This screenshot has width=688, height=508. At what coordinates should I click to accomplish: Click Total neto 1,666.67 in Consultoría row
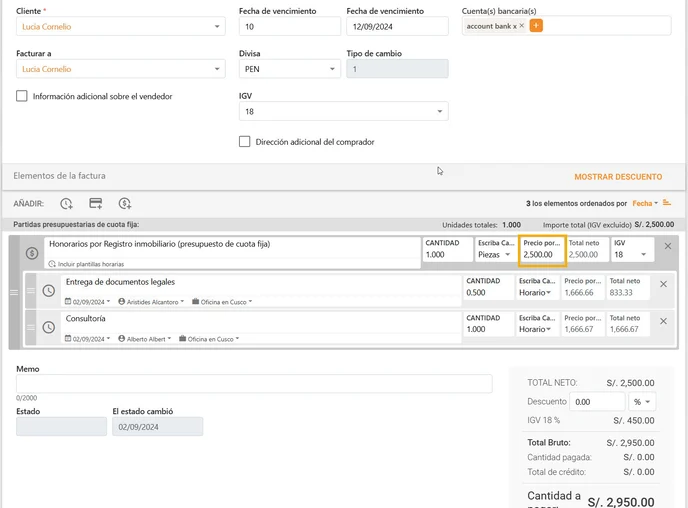[624, 329]
